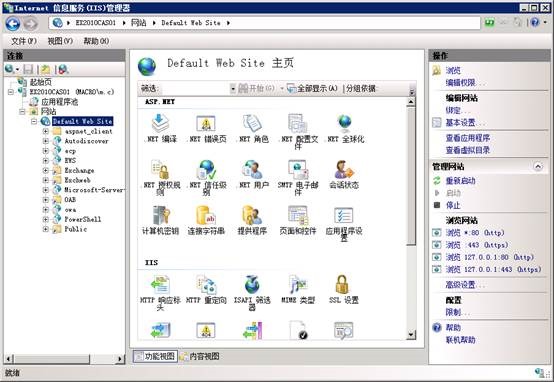
Task: Click inside the 筛选 filter input field
Action: [x=195, y=88]
